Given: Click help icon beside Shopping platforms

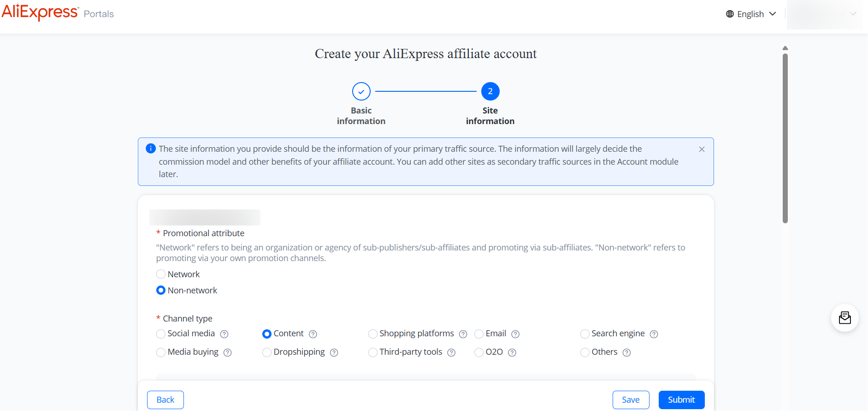Looking at the screenshot, I should coord(463,334).
